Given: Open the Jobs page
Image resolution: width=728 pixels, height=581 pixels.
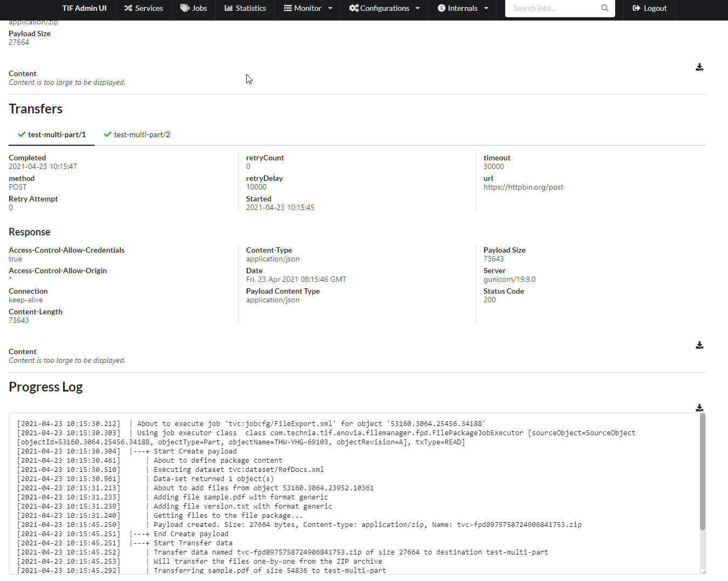Looking at the screenshot, I should (199, 8).
